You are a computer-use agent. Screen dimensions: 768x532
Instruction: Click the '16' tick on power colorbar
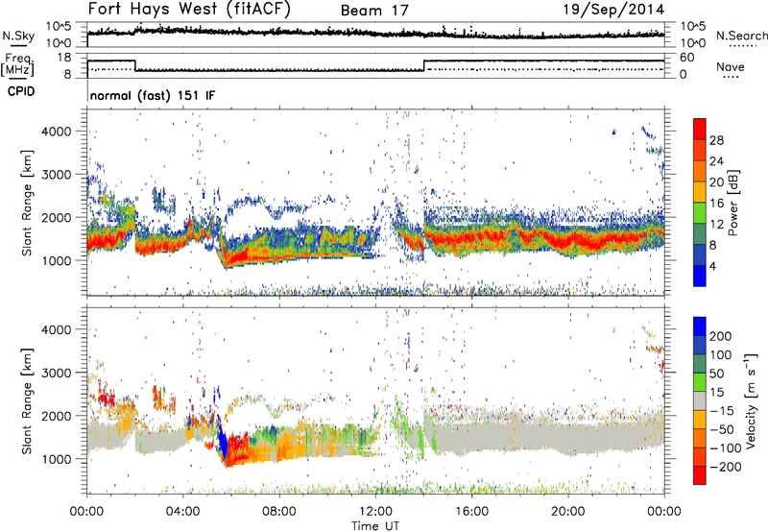pos(716,204)
